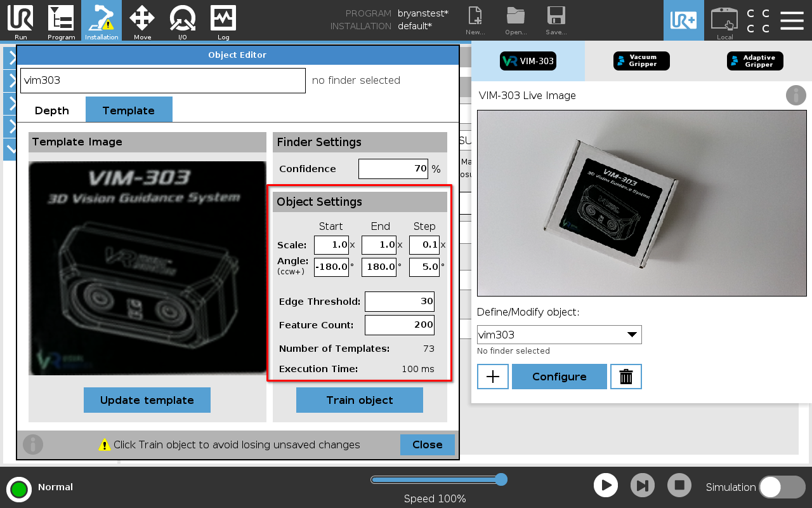Collapse the expanded section in the left sidebar
This screenshot has width=812, height=508.
pos(11,149)
